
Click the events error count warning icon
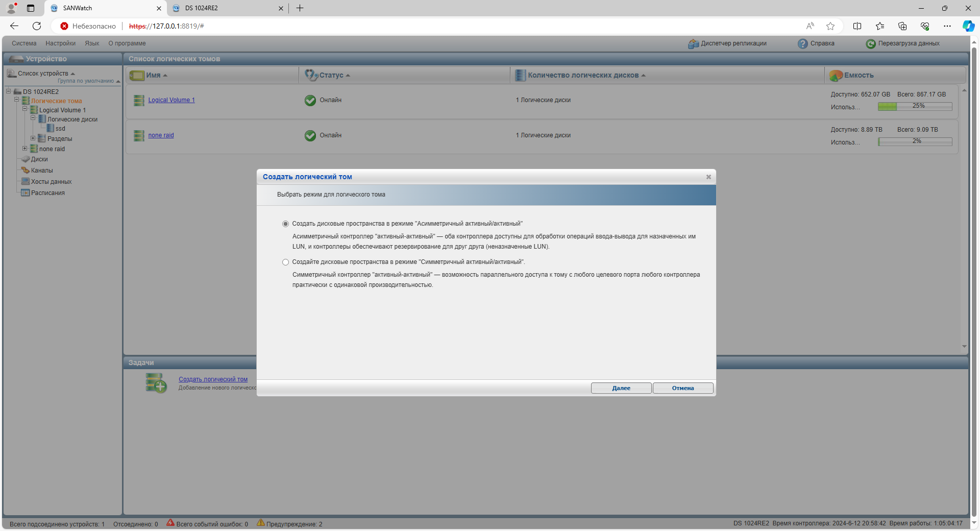(170, 523)
